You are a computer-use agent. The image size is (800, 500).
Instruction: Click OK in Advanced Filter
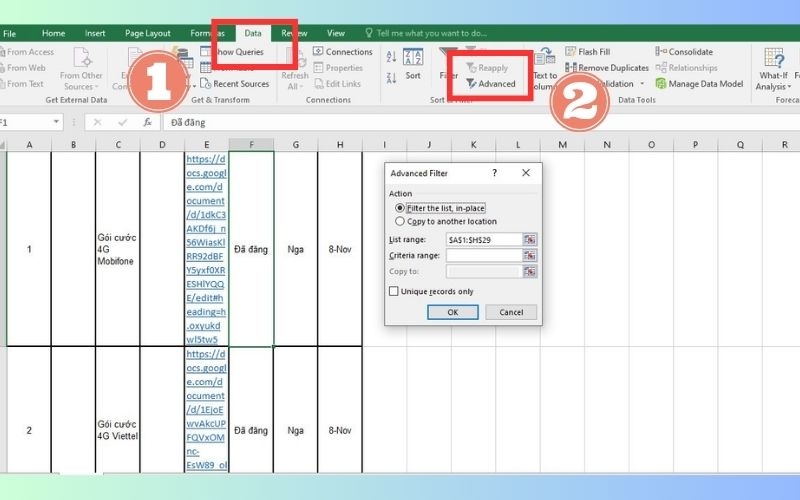pos(453,312)
